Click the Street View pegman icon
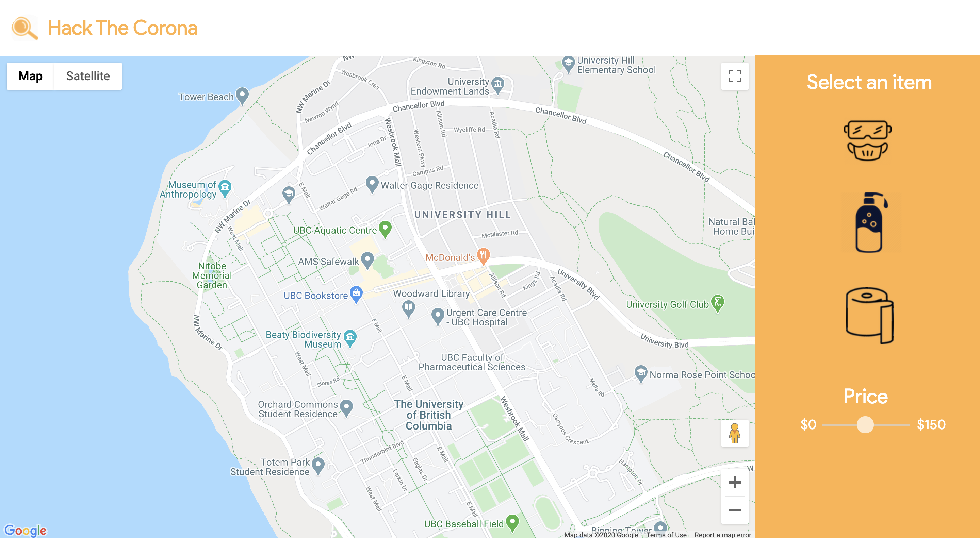This screenshot has height=538, width=980. pyautogui.click(x=735, y=433)
